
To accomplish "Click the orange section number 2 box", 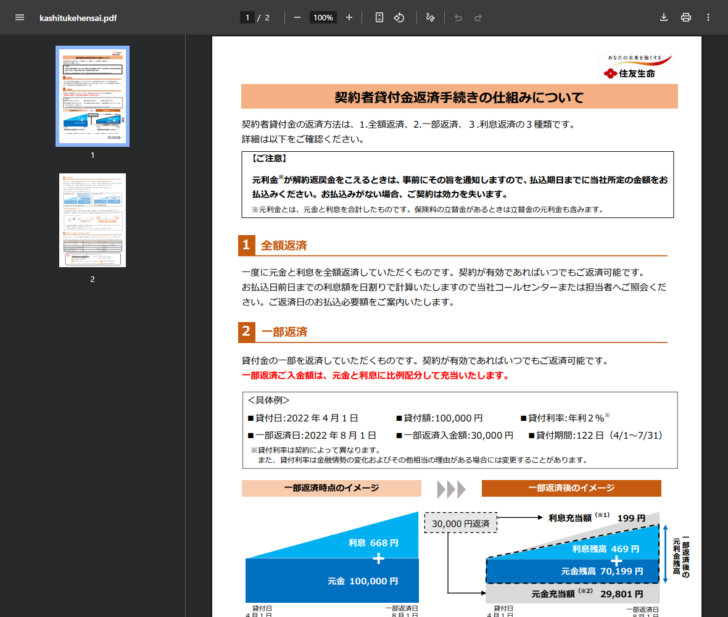I will tap(247, 331).
